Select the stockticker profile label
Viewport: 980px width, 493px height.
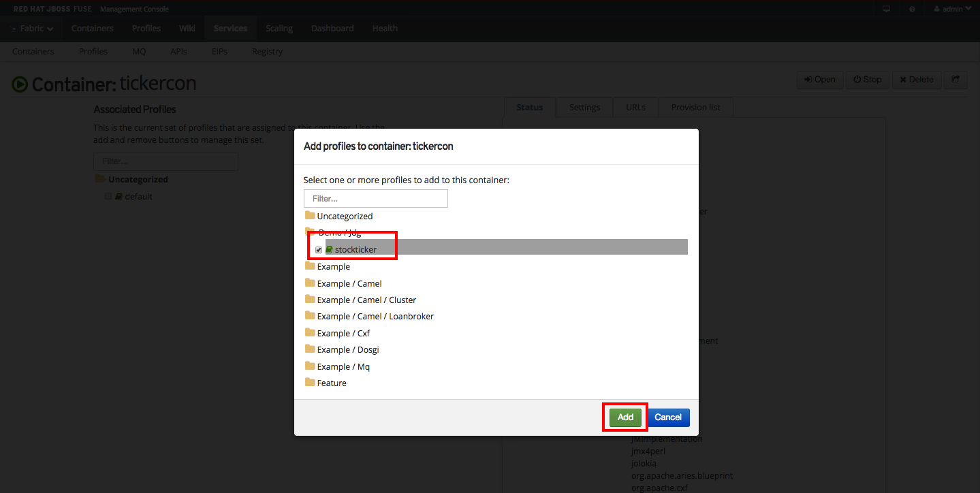coord(355,250)
